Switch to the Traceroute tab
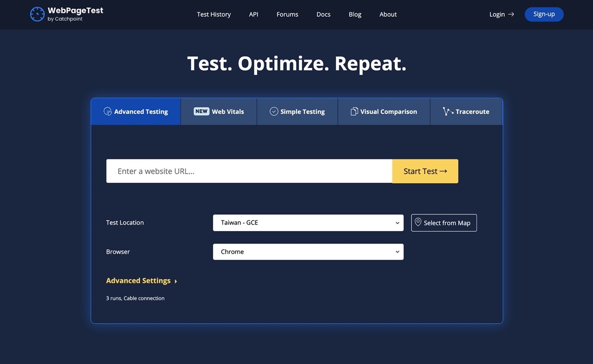This screenshot has height=364, width=593. 466,112
